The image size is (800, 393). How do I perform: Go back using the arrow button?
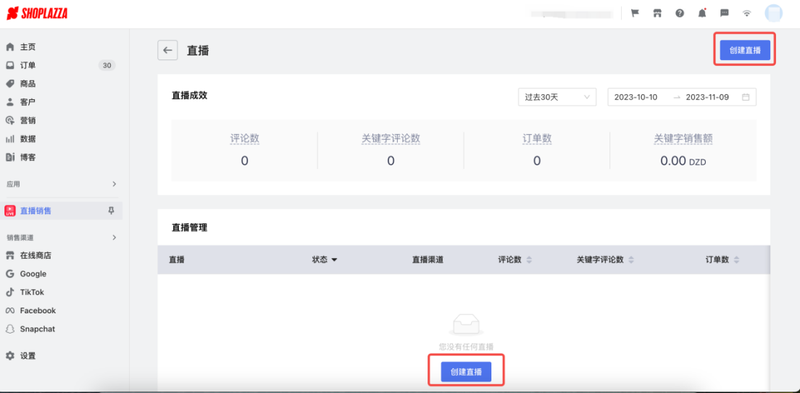(167, 51)
